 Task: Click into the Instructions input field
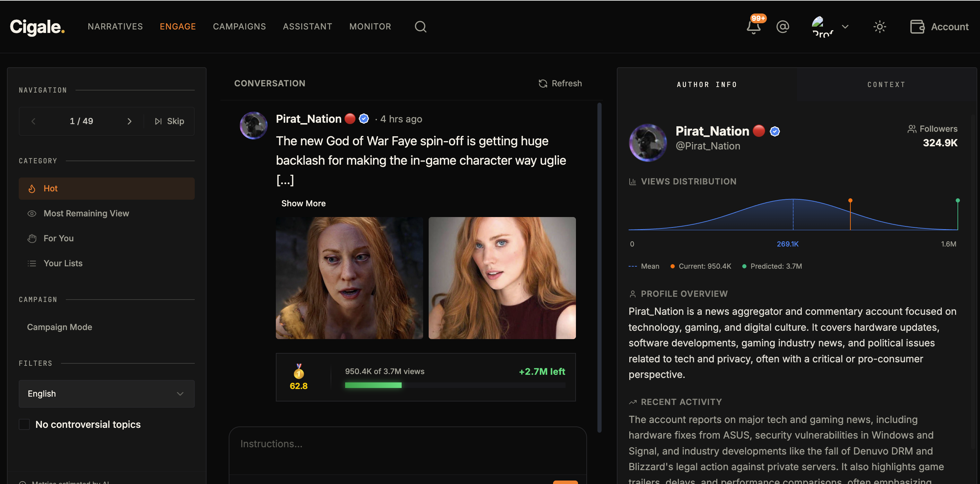coord(408,450)
